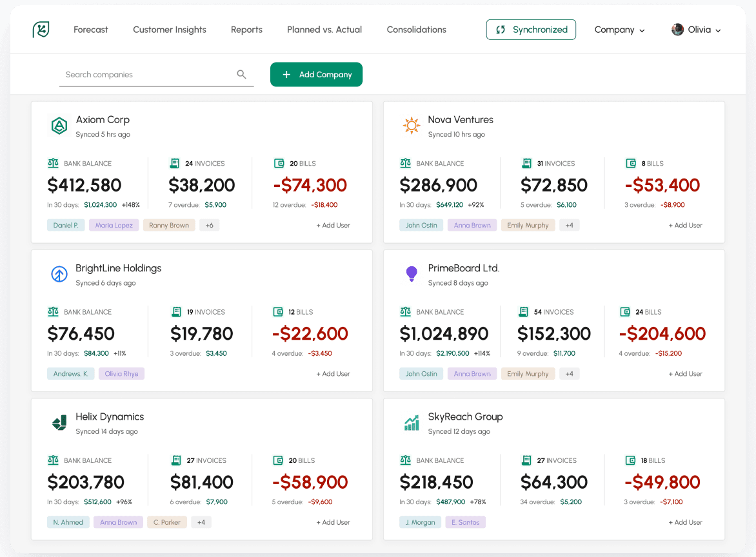Select the purple Maria Lopez user tag
Viewport: 756px width, 557px height.
point(114,226)
